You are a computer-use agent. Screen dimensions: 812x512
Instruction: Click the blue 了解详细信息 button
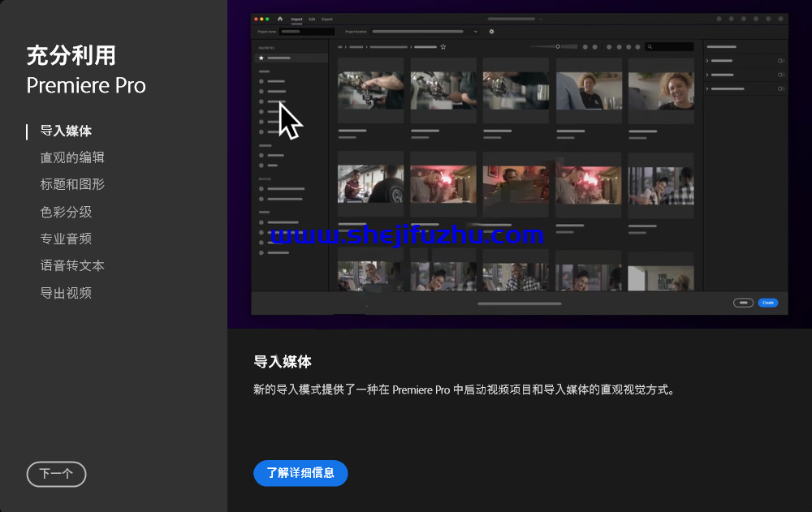click(300, 473)
